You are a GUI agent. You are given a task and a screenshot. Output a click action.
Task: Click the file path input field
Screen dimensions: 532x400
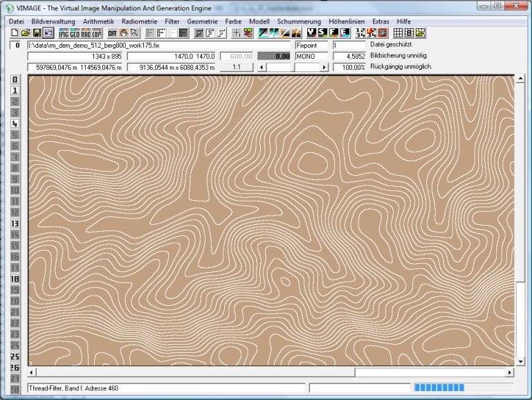point(158,45)
